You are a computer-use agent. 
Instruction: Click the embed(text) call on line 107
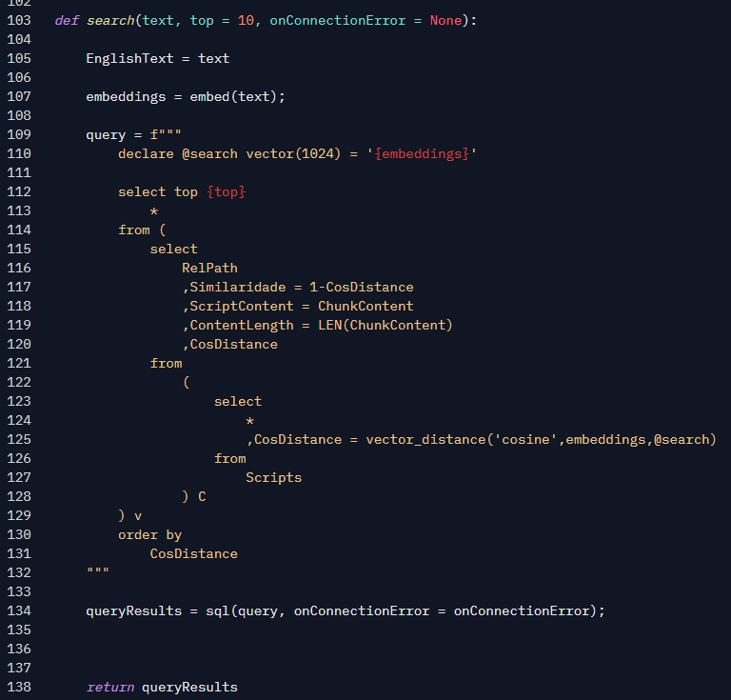(233, 96)
